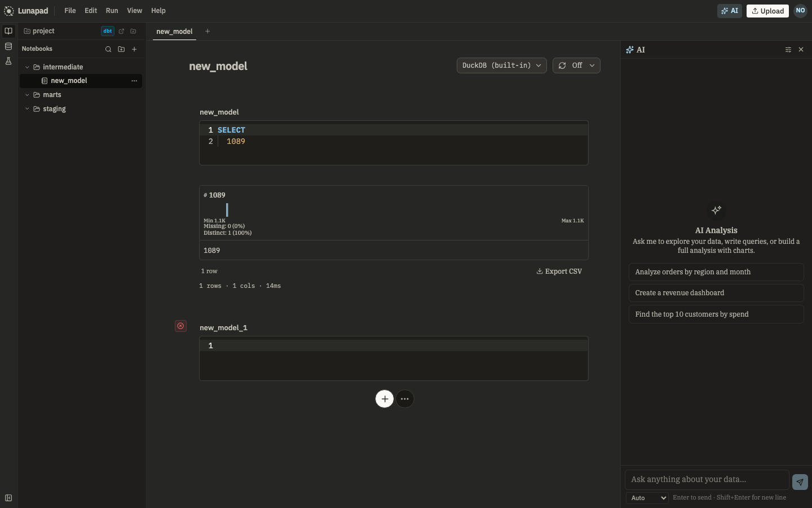Open the View menu
Image resolution: width=812 pixels, height=508 pixels.
pos(134,11)
